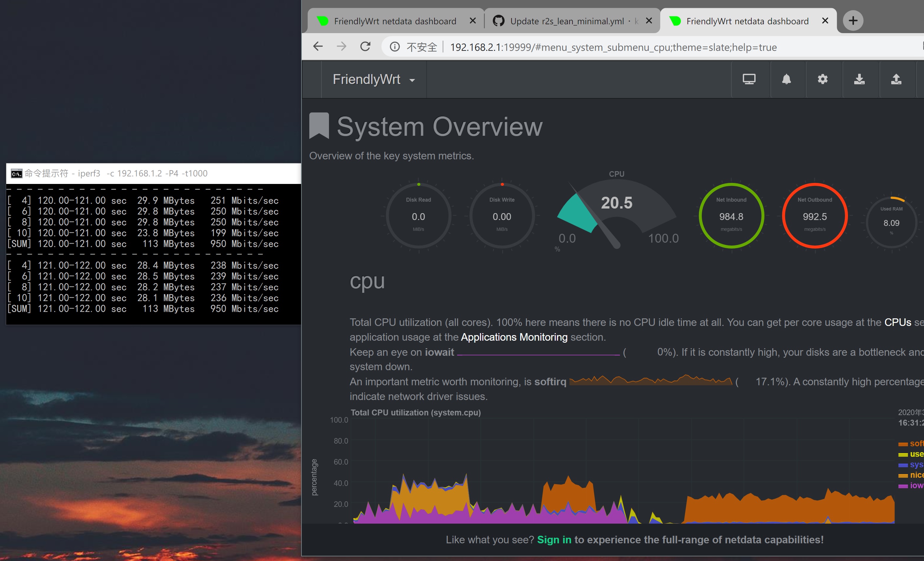Go back using browser back arrow
Image resolution: width=924 pixels, height=561 pixels.
point(318,47)
